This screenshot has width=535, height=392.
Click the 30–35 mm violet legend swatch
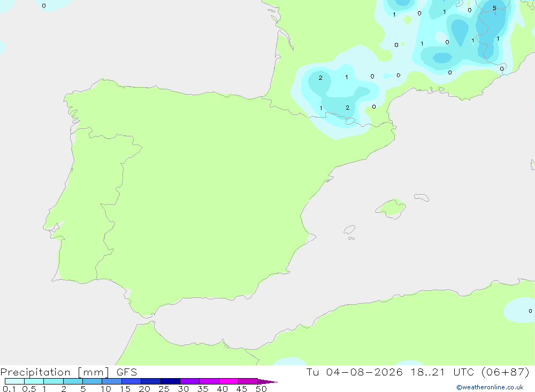[x=189, y=381]
